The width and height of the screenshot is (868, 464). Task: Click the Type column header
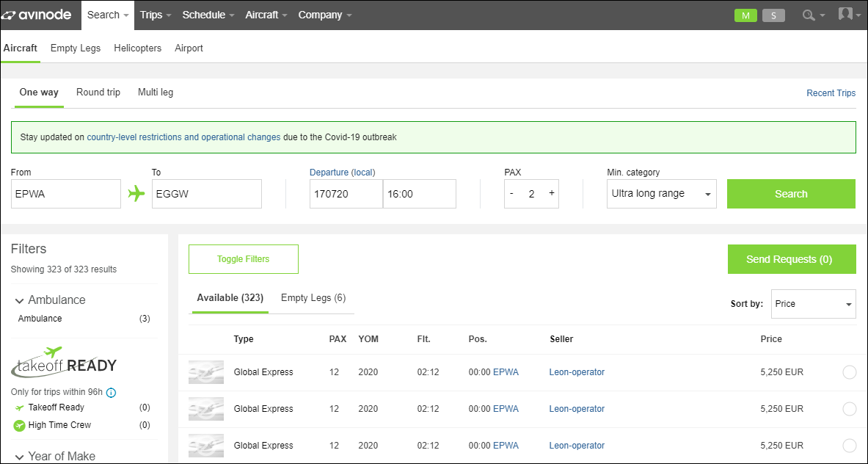coord(244,339)
